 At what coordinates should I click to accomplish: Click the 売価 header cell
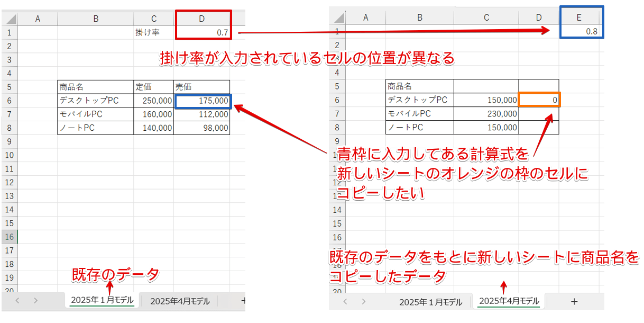click(201, 87)
